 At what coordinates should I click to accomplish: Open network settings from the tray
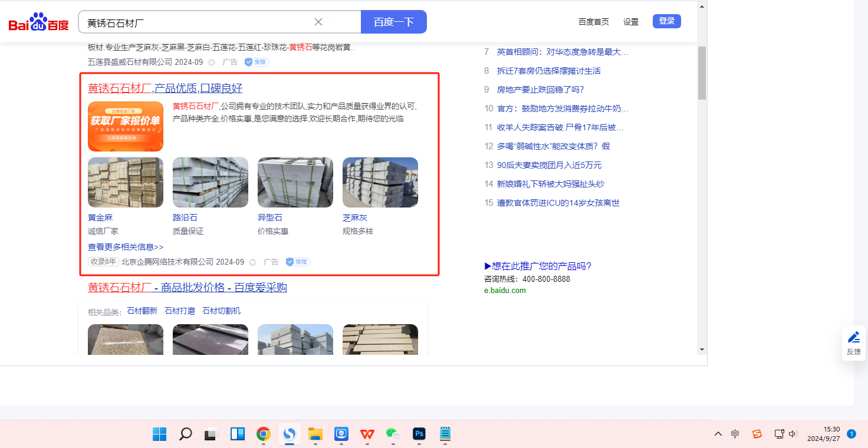[779, 434]
